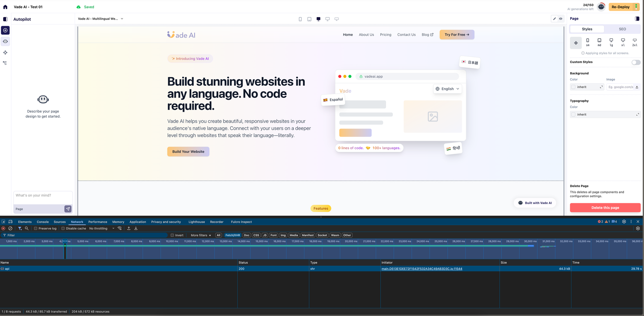Open network conditions wifi icon

pyautogui.click(x=119, y=228)
